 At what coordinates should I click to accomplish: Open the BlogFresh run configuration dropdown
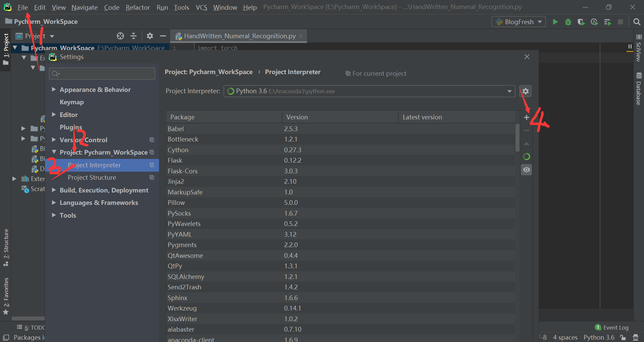[x=519, y=22]
